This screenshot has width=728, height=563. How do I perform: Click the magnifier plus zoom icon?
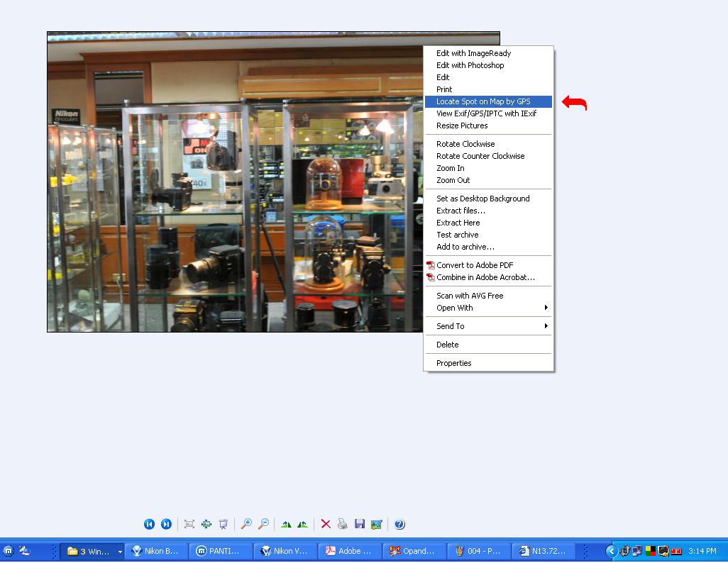click(x=246, y=524)
